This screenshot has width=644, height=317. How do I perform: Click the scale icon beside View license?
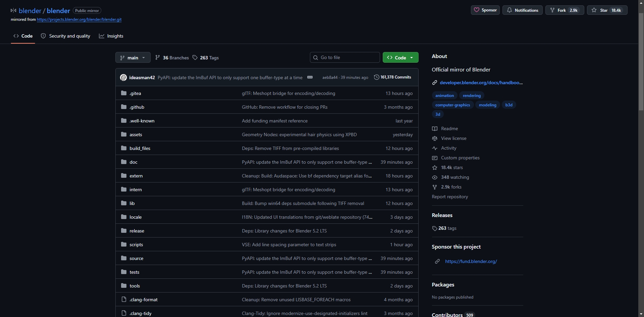[x=435, y=138]
